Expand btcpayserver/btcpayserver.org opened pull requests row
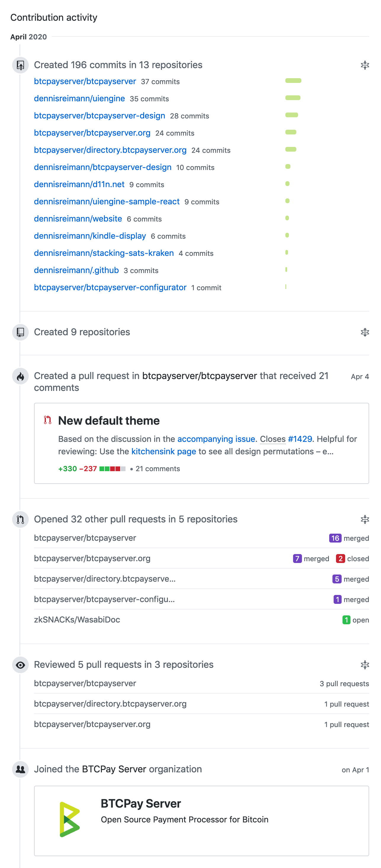 pyautogui.click(x=201, y=559)
